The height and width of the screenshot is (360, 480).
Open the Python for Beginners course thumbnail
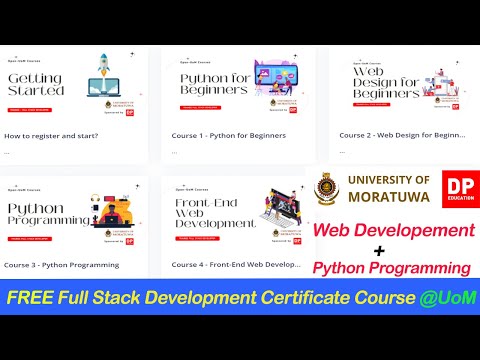click(x=238, y=85)
